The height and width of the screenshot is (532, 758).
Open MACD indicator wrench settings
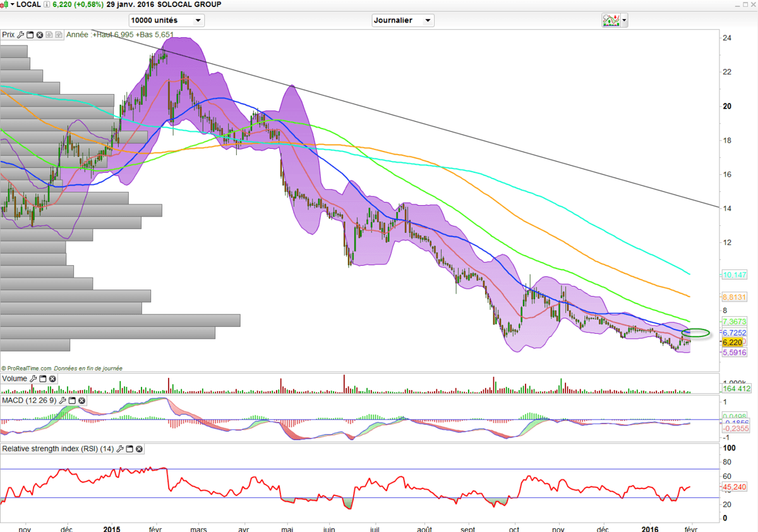point(62,401)
